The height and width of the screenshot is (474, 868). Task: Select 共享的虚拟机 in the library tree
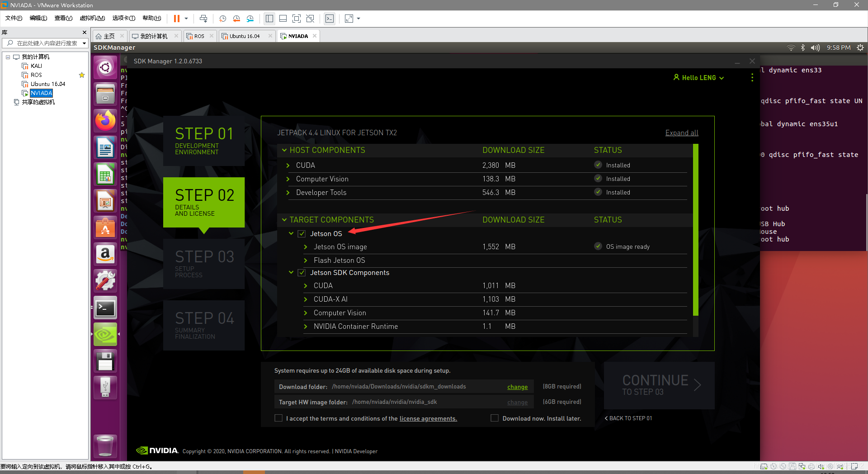(38, 102)
